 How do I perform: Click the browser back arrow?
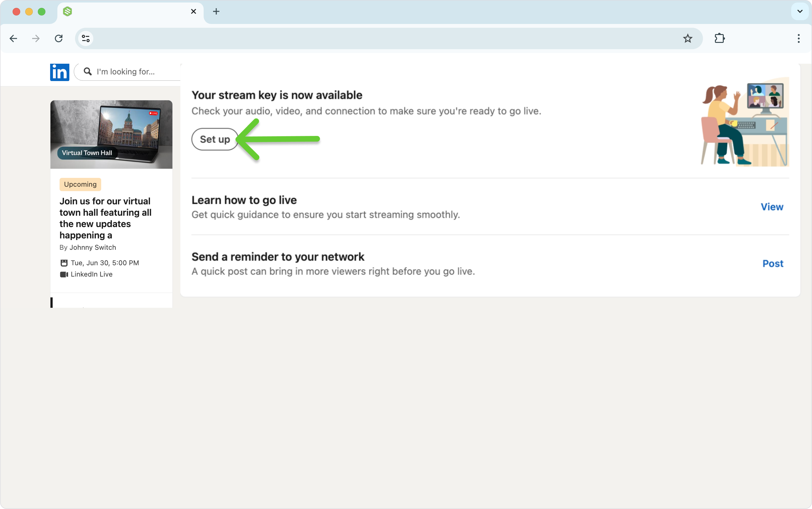14,38
